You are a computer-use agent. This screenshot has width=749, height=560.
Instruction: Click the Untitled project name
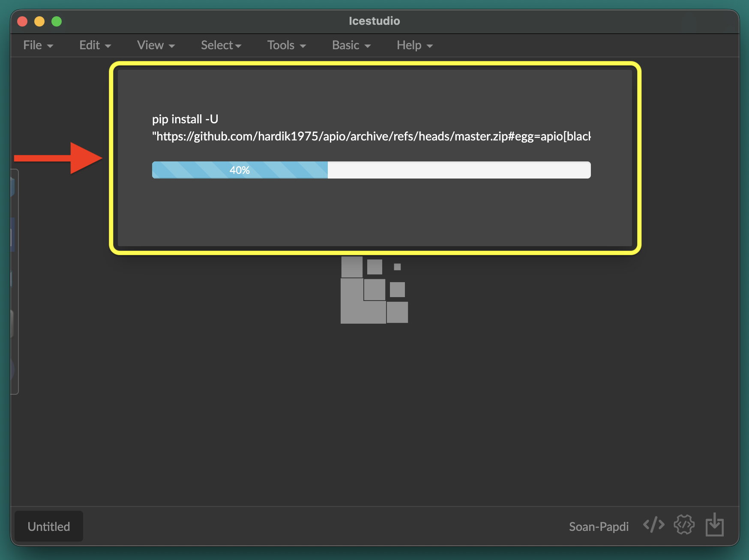(x=49, y=526)
